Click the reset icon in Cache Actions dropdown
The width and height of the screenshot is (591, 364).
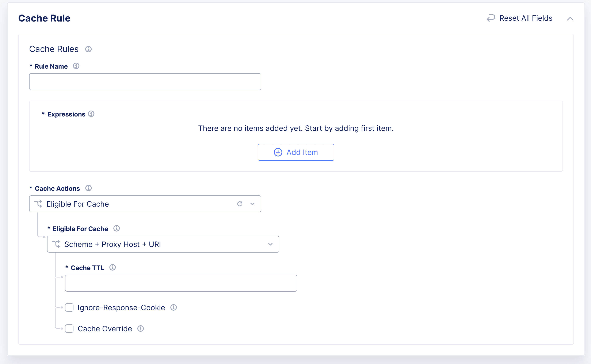pos(240,204)
